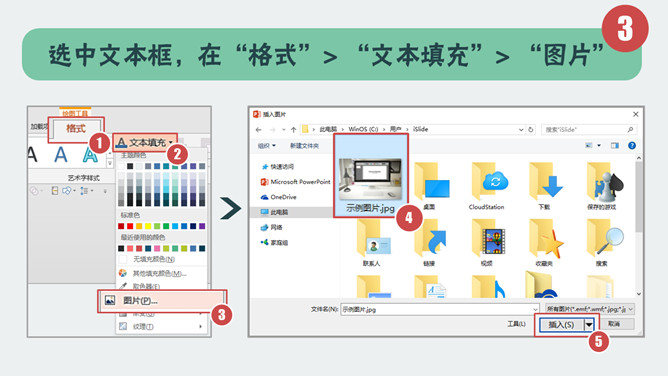
Task: Open the 视频 videos folder
Action: (x=487, y=243)
